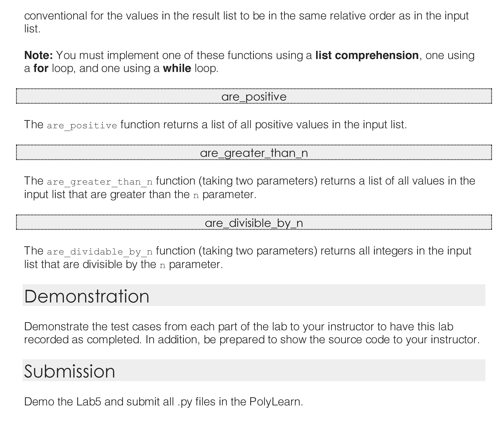504x428 pixels.
Task: Click the bold word "while"
Action: 177,68
